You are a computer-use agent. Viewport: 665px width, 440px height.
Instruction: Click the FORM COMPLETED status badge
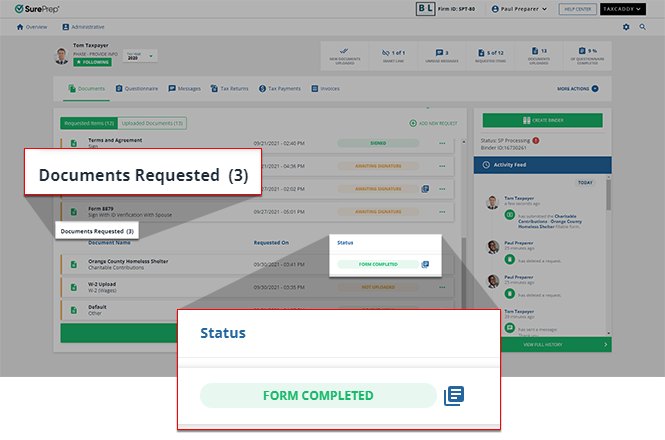pyautogui.click(x=378, y=264)
